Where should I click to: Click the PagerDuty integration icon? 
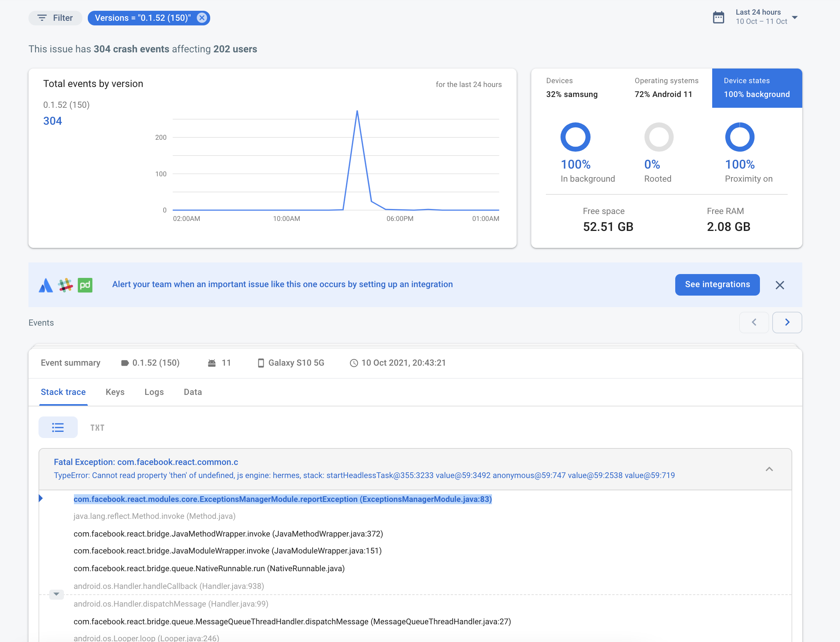[85, 285]
